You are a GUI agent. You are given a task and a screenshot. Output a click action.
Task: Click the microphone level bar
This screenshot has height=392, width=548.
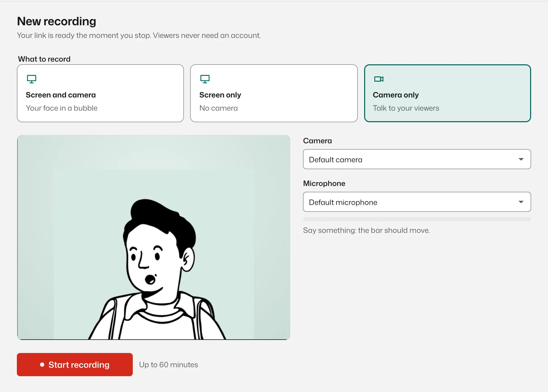417,219
